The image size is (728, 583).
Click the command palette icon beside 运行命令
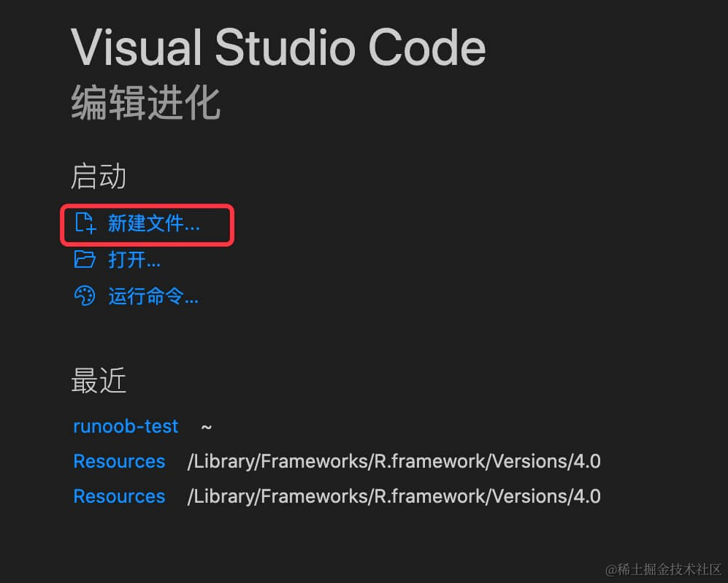85,296
